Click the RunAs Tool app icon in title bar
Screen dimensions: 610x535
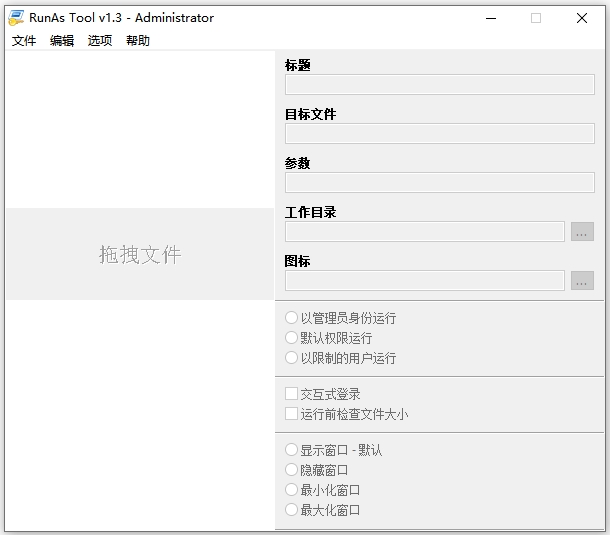click(16, 18)
